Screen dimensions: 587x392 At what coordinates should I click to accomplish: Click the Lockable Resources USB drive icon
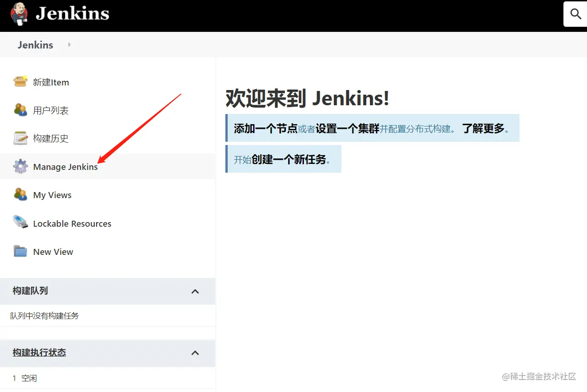[20, 223]
